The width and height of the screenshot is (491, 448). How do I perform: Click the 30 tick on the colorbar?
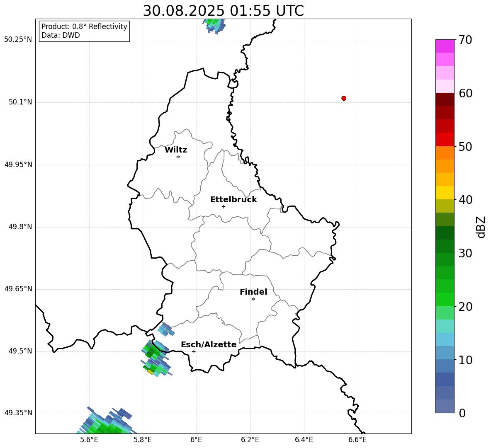[x=465, y=253]
